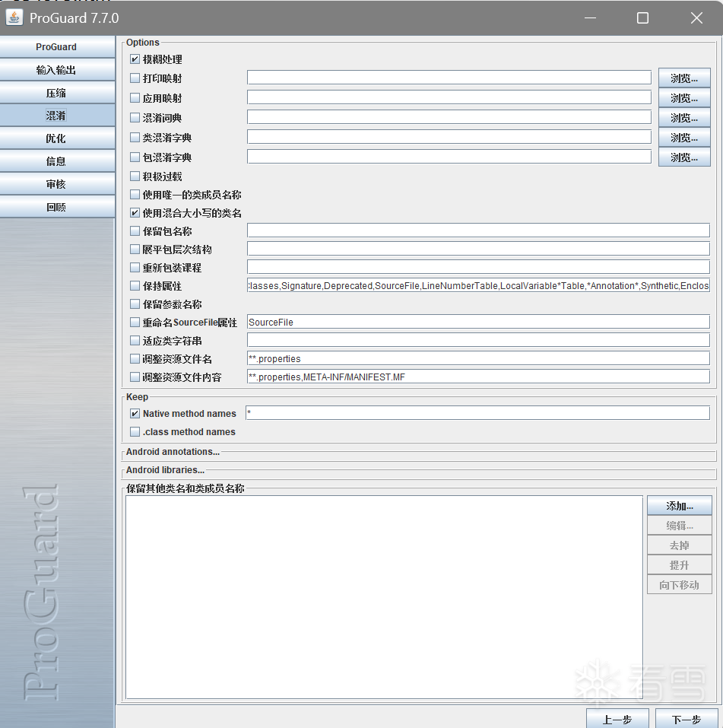Focus the 应用映射 path field

[x=449, y=97]
